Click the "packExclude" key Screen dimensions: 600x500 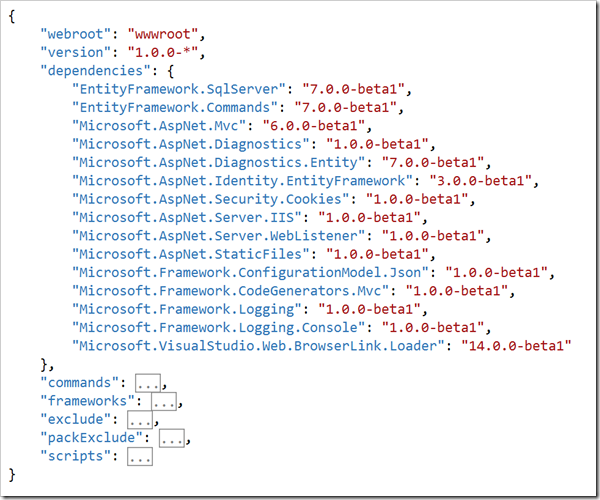pos(92,438)
